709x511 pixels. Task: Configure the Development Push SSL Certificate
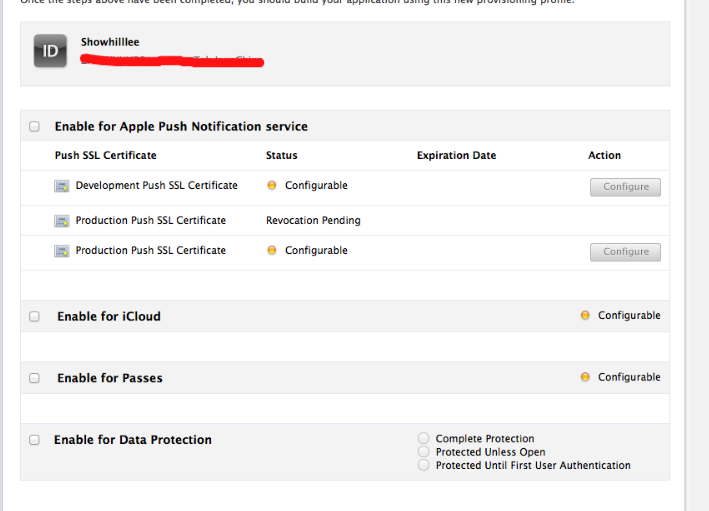(625, 187)
